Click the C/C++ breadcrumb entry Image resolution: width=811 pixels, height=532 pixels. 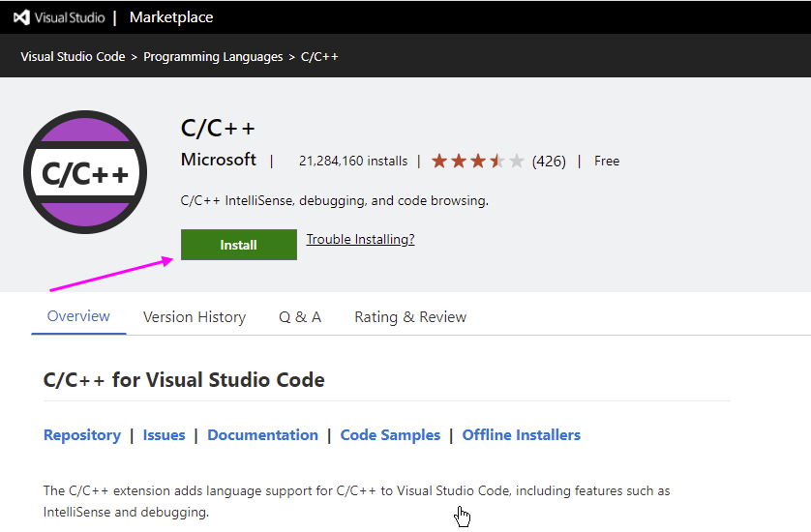click(319, 56)
